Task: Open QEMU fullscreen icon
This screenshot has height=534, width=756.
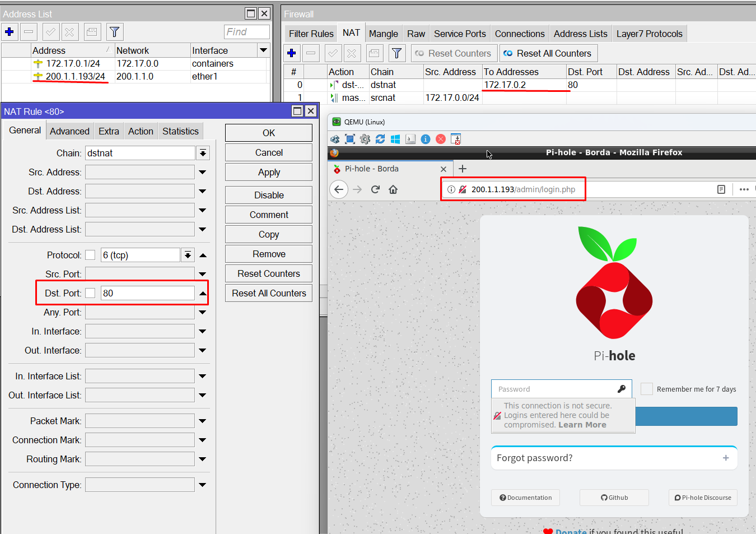Action: click(x=350, y=139)
